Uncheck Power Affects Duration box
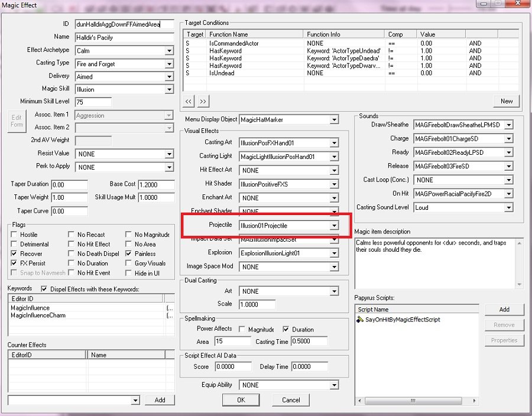 pyautogui.click(x=286, y=329)
